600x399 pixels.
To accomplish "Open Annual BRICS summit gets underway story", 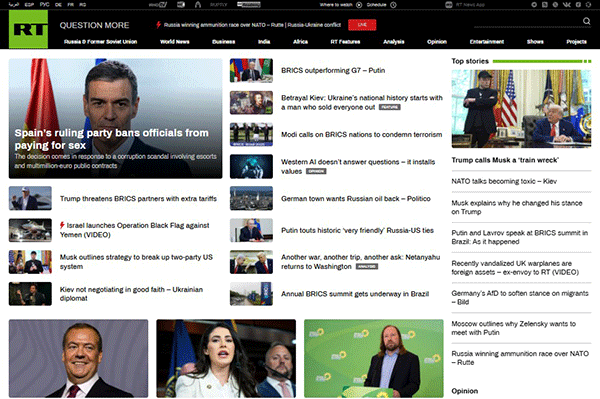I will tap(355, 294).
